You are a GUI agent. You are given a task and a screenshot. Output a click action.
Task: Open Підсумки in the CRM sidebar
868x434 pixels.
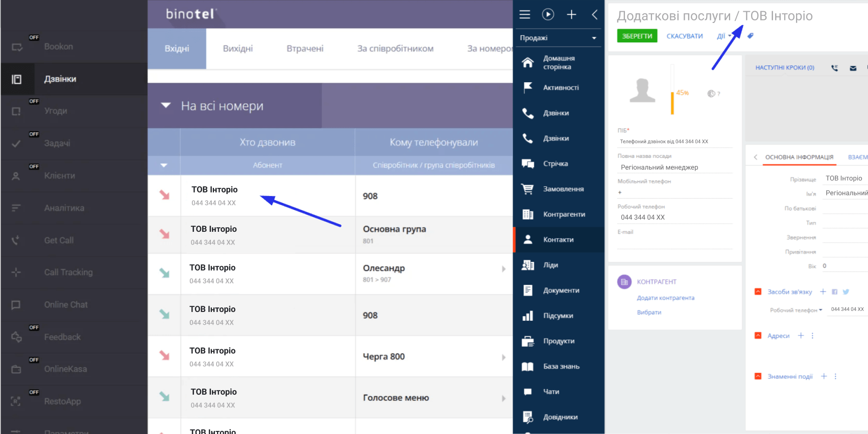(559, 316)
